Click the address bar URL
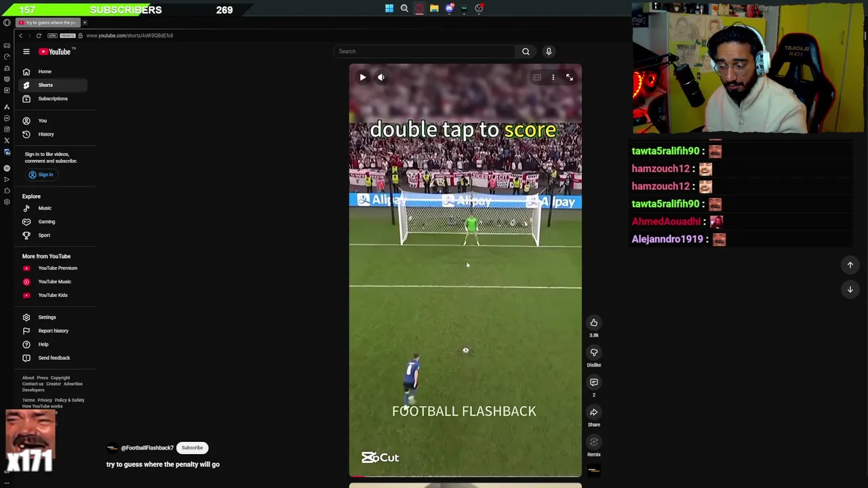868x488 pixels. point(130,35)
